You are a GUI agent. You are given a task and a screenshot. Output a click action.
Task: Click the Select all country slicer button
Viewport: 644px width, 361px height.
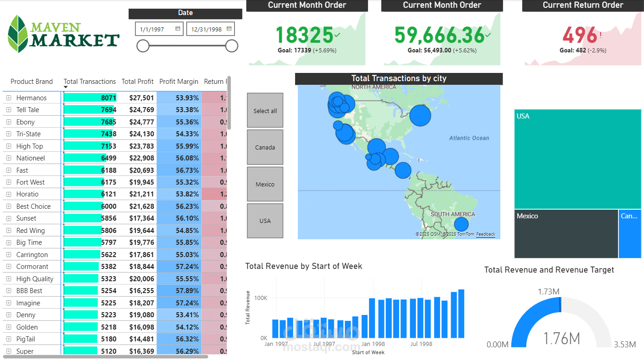coord(265,110)
